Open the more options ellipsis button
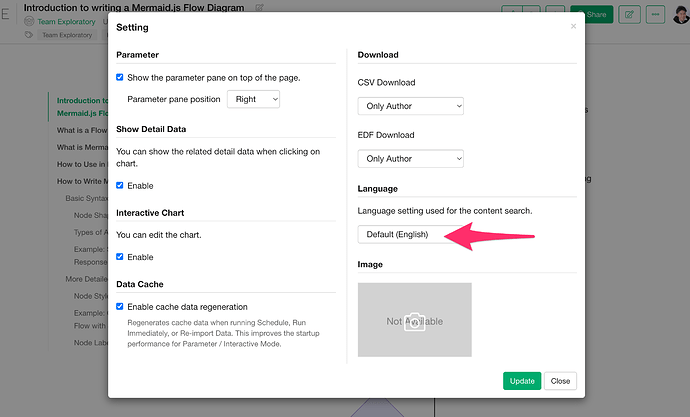 (x=655, y=15)
